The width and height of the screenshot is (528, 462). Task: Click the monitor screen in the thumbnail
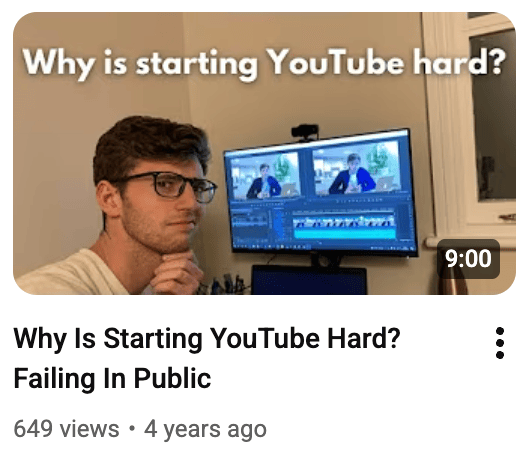tap(321, 193)
